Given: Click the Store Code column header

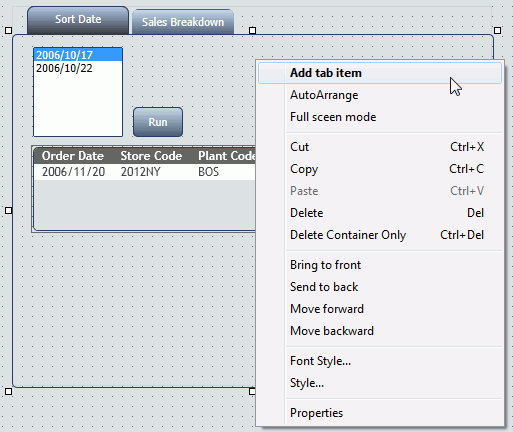Looking at the screenshot, I should click(x=151, y=156).
